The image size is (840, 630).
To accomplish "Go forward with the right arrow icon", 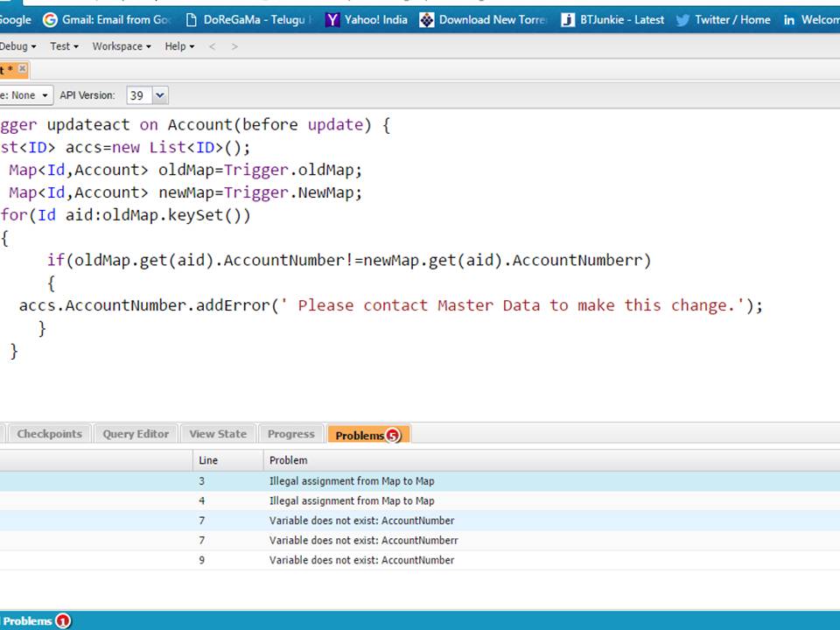I will (x=235, y=46).
